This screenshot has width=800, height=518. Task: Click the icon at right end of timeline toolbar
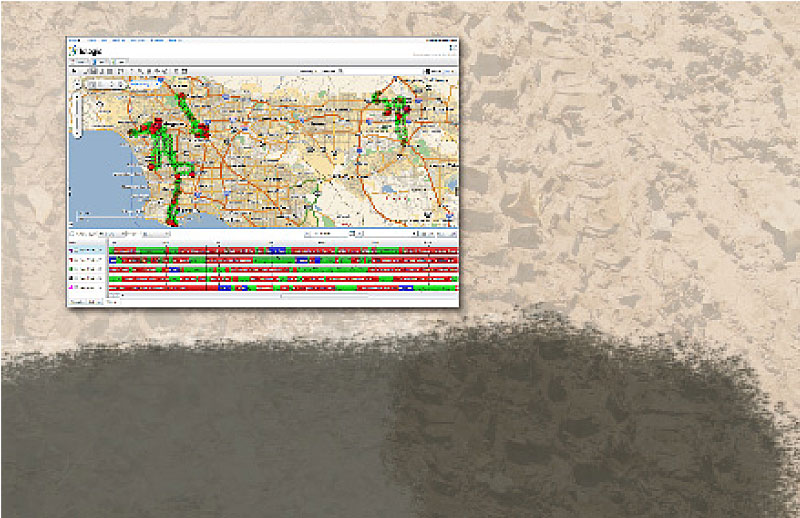point(453,234)
